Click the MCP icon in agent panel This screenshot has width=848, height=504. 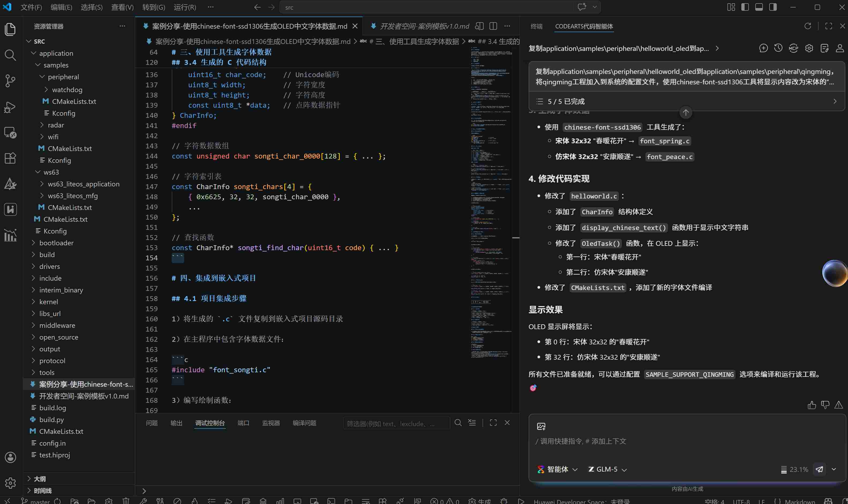[793, 48]
